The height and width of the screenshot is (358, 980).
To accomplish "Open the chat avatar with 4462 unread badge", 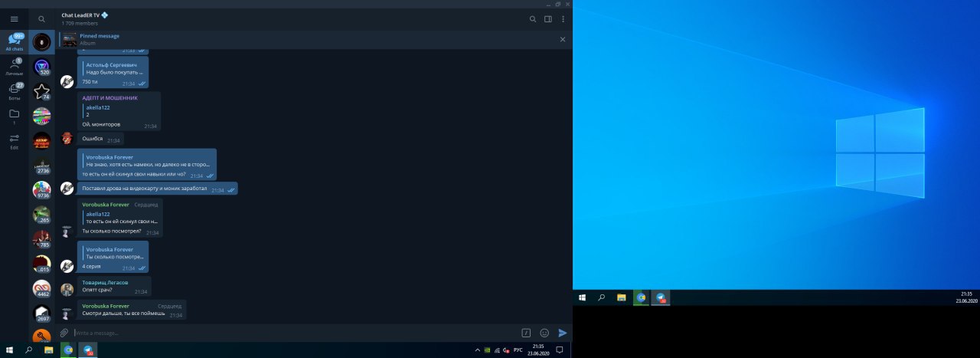I will click(x=41, y=288).
